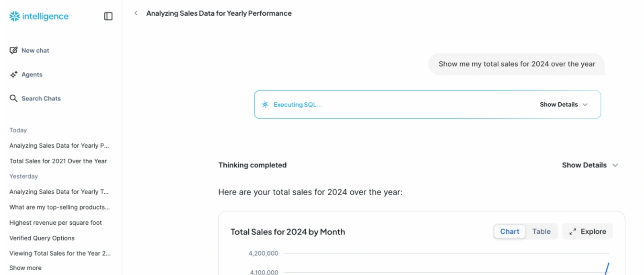This screenshot has height=275, width=644.
Task: Open What are my top-selling products chat
Action: click(x=60, y=207)
